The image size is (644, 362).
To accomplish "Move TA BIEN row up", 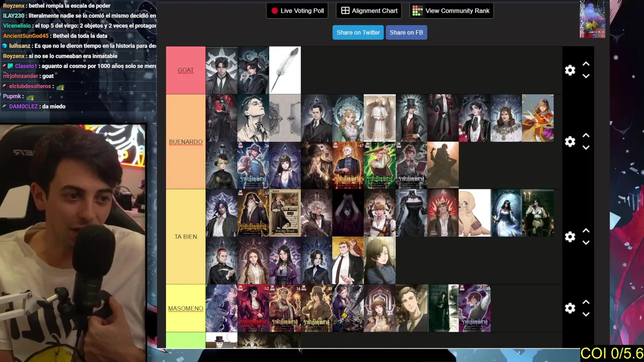I will pos(586,231).
